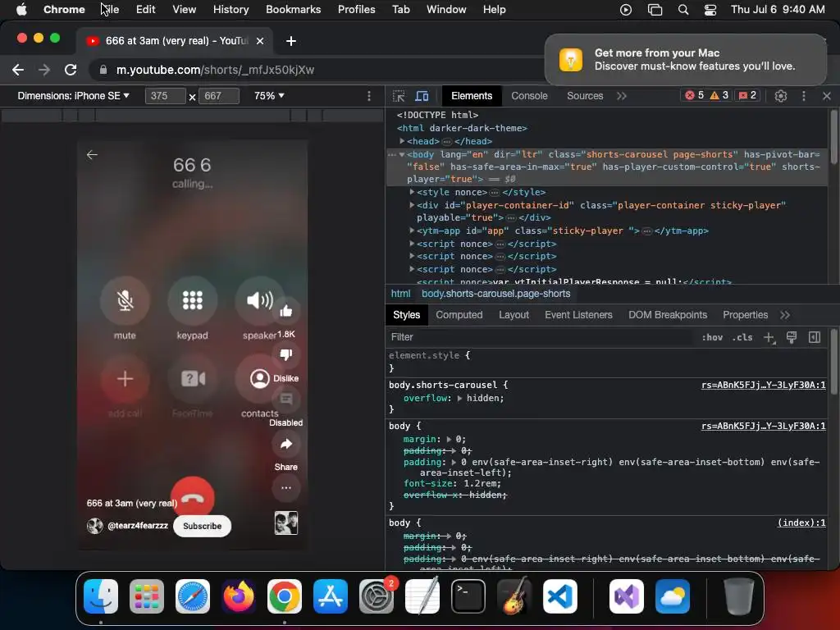Viewport: 840px width, 630px height.
Task: Open the (index):1 source link
Action: (x=801, y=523)
